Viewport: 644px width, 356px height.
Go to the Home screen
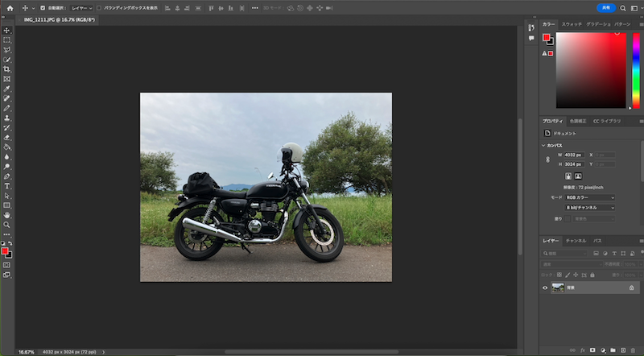pos(10,8)
